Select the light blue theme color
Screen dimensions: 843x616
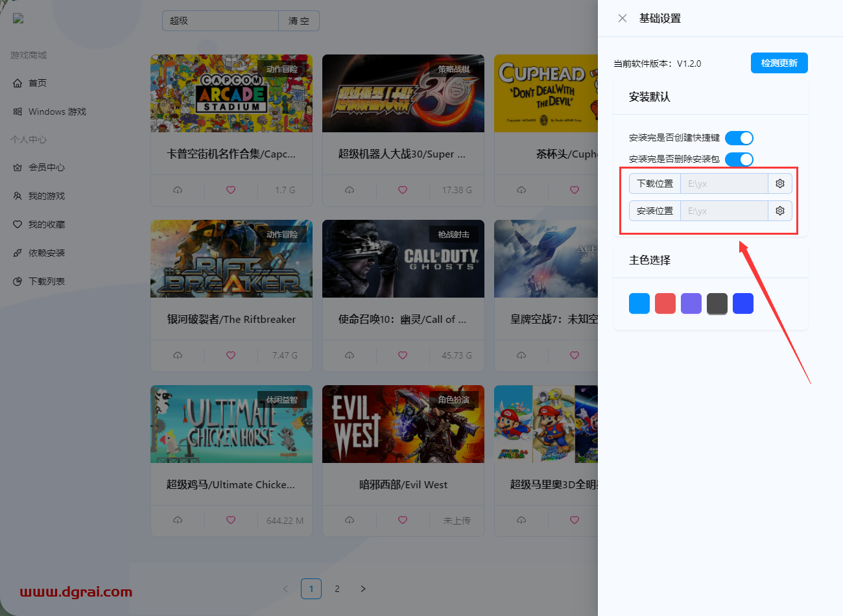(x=639, y=303)
